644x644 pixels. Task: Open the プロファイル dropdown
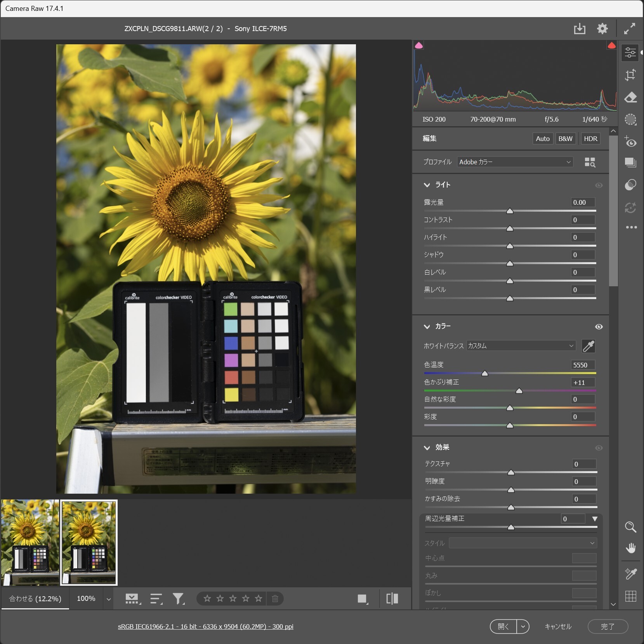(x=514, y=162)
